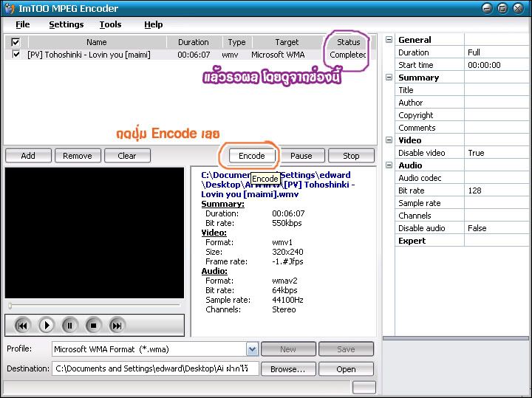Click the properties panel horizontal scrollbar

tap(456, 338)
